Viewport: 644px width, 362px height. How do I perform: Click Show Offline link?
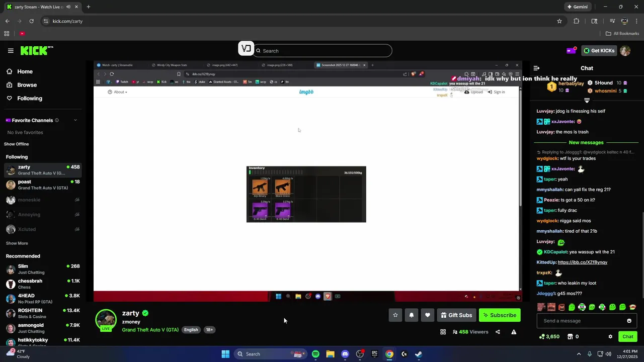pos(17,144)
